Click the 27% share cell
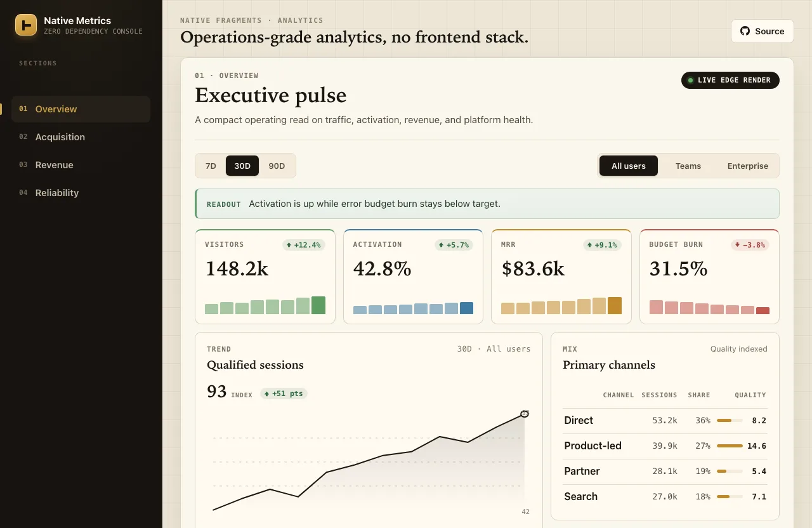 coord(703,445)
